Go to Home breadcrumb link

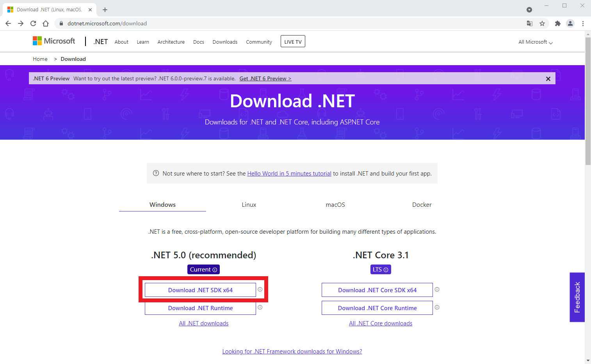tap(40, 59)
